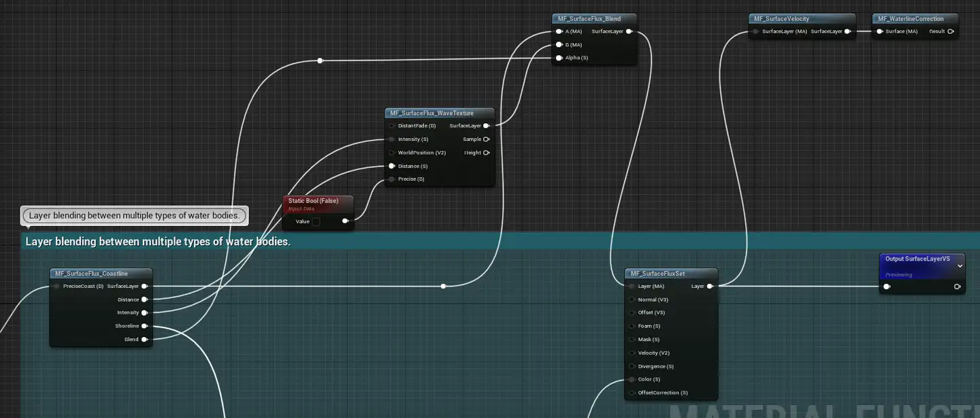This screenshot has width=980, height=418.
Task: Click the Result output pin on MF_WaterlineCorrection
Action: point(951,31)
